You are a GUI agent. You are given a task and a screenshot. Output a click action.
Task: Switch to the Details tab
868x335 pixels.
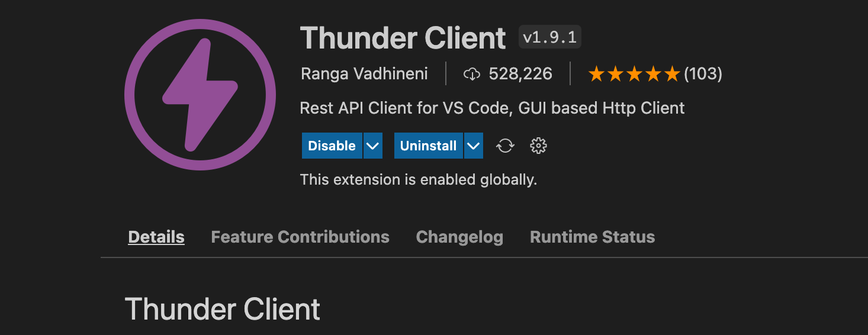coord(156,237)
